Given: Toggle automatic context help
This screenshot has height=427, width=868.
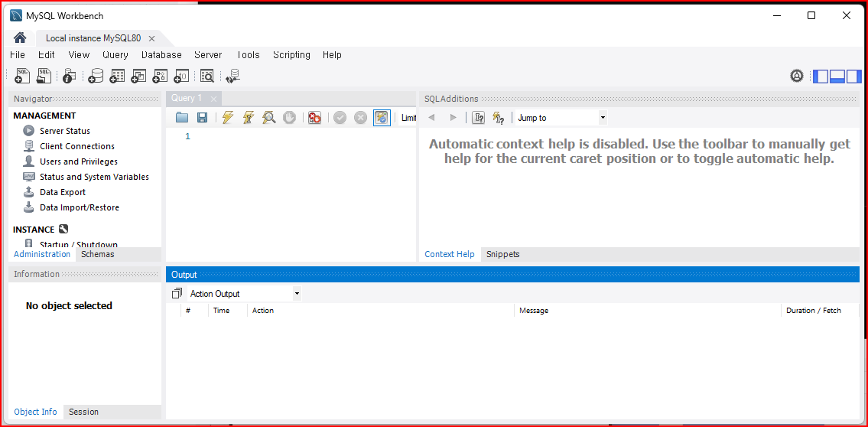Looking at the screenshot, I should pyautogui.click(x=499, y=117).
